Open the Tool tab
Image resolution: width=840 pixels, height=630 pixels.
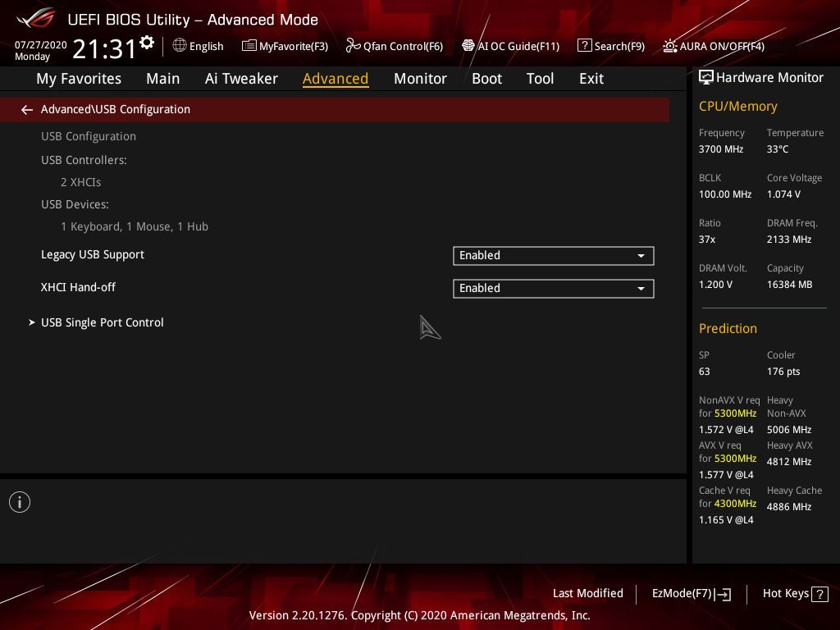(x=540, y=79)
